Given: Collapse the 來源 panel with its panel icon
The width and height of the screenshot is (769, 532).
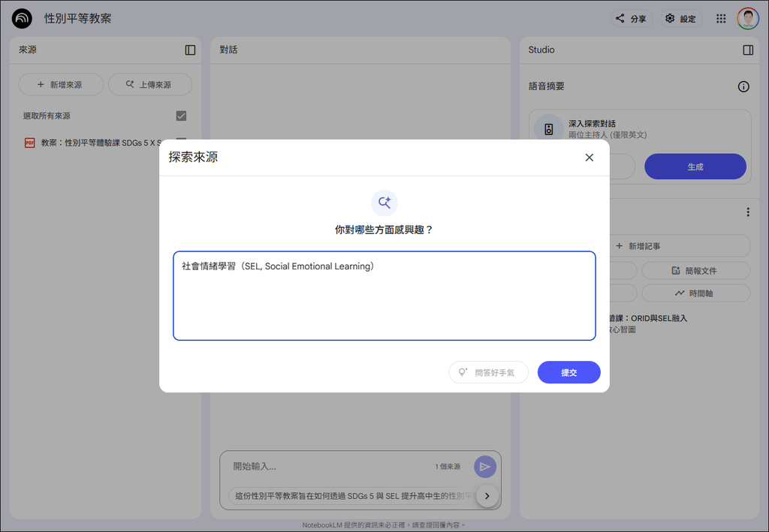Looking at the screenshot, I should coord(190,50).
